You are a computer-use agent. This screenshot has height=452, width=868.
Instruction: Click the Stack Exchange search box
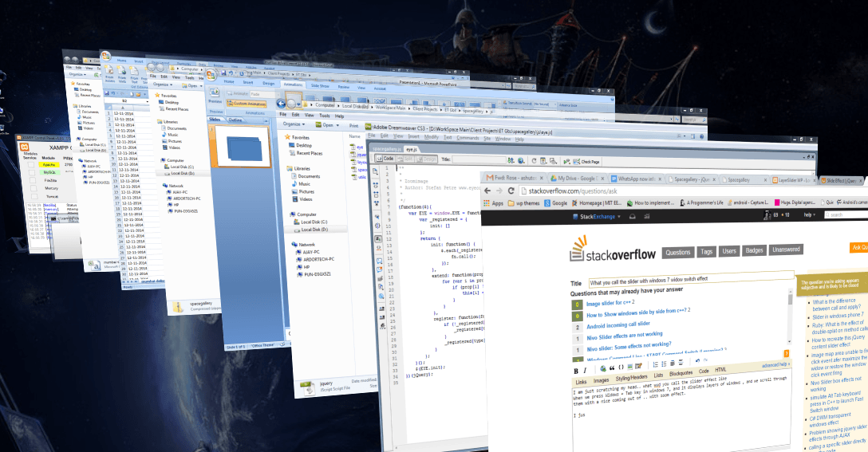click(846, 214)
